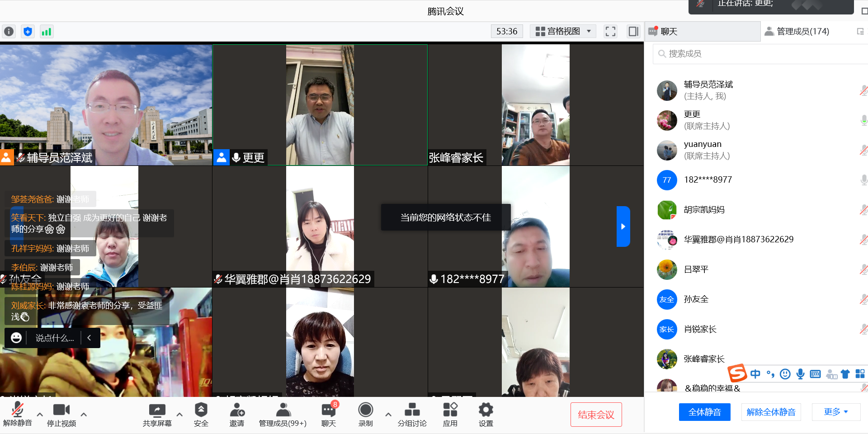Open breakout rooms (分组讨论)
This screenshot has width=868, height=434.
(412, 415)
